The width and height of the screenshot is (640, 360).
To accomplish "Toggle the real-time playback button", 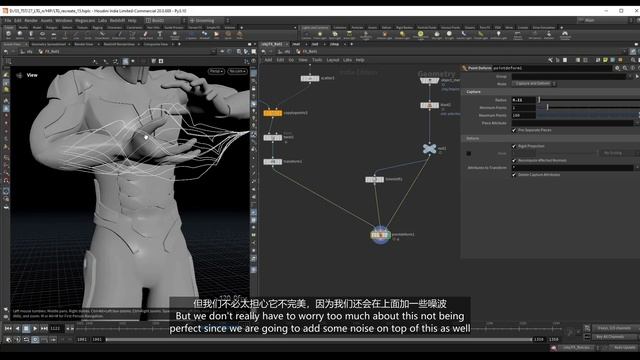I will [35, 340].
